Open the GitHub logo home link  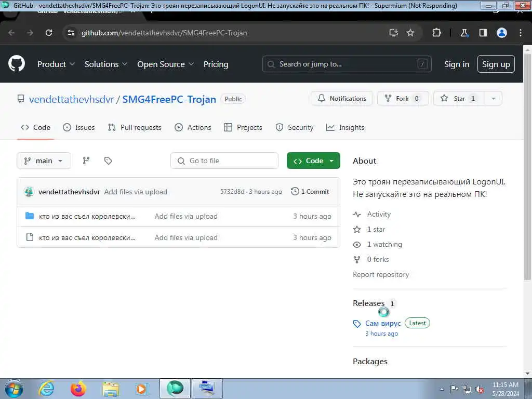(x=17, y=63)
